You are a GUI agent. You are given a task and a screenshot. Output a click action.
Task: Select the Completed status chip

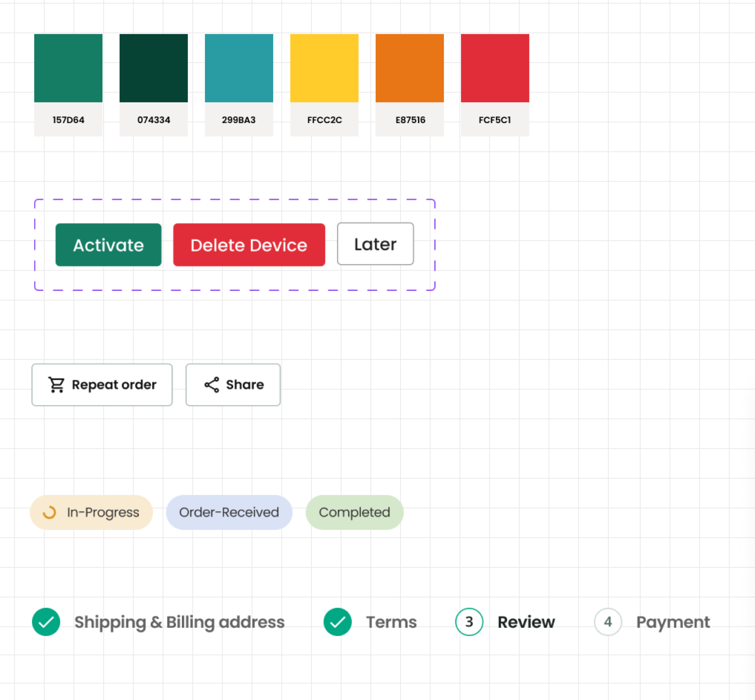[x=355, y=512]
